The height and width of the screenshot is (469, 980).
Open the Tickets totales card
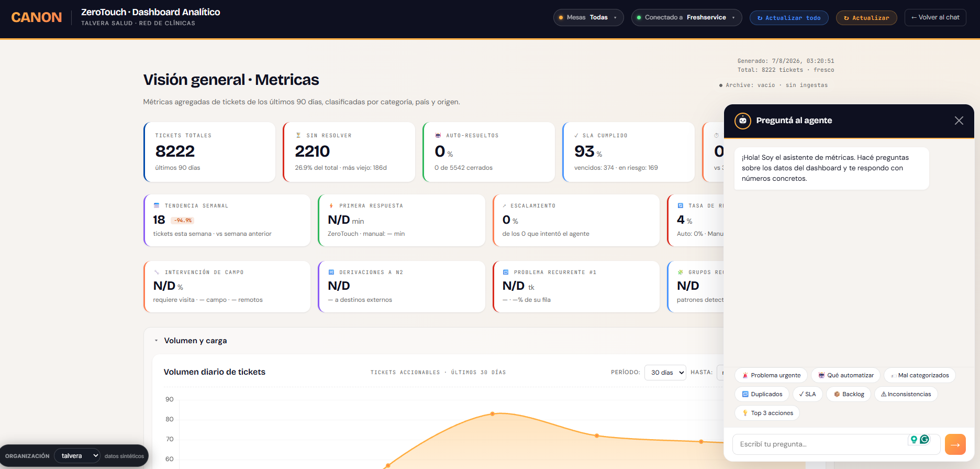pyautogui.click(x=209, y=152)
